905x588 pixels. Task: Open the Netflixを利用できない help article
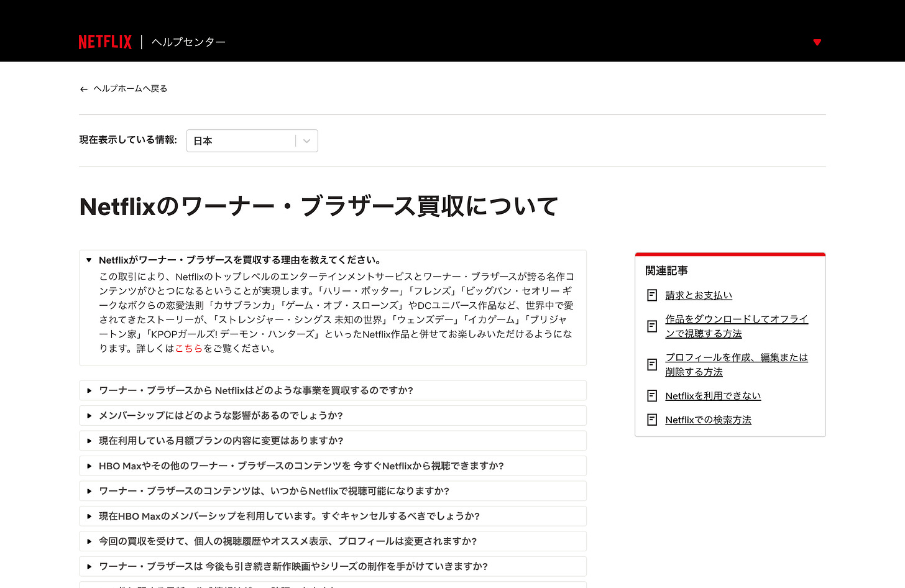click(713, 395)
